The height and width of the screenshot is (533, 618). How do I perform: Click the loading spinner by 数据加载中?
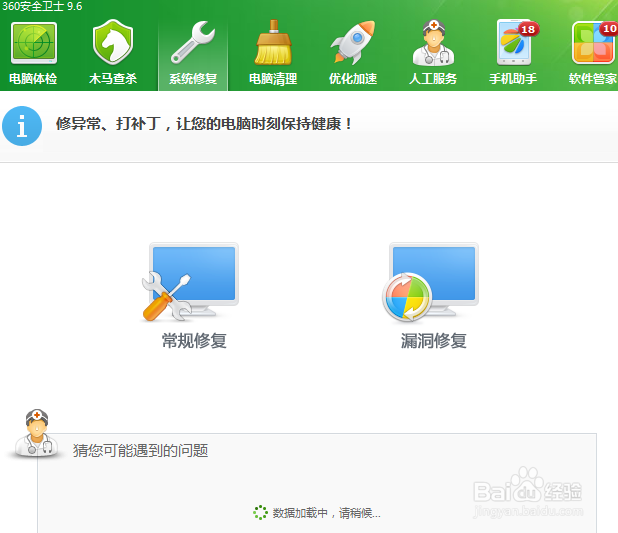260,512
